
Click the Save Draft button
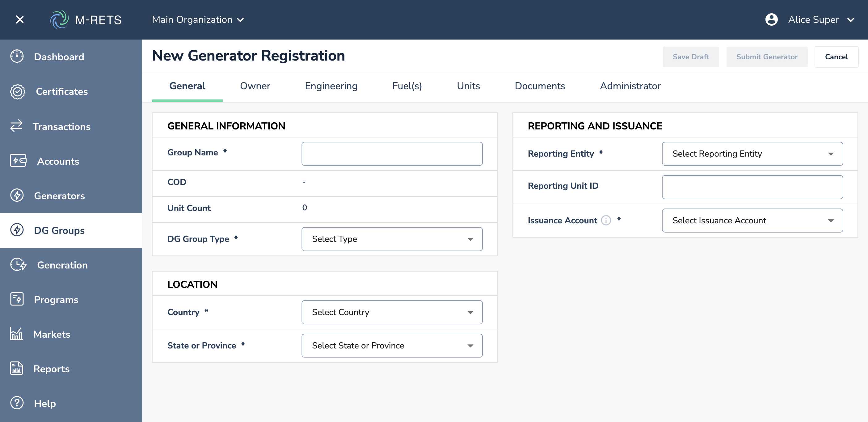tap(690, 57)
